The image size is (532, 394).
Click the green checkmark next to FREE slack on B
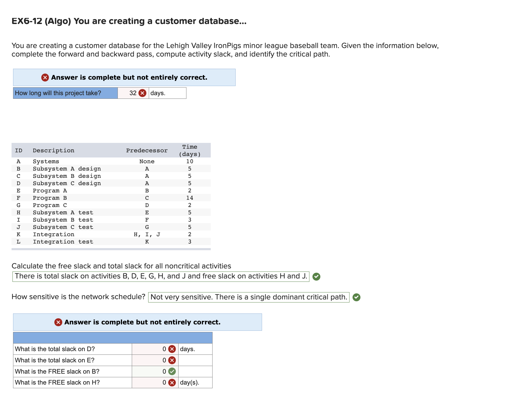click(x=172, y=371)
